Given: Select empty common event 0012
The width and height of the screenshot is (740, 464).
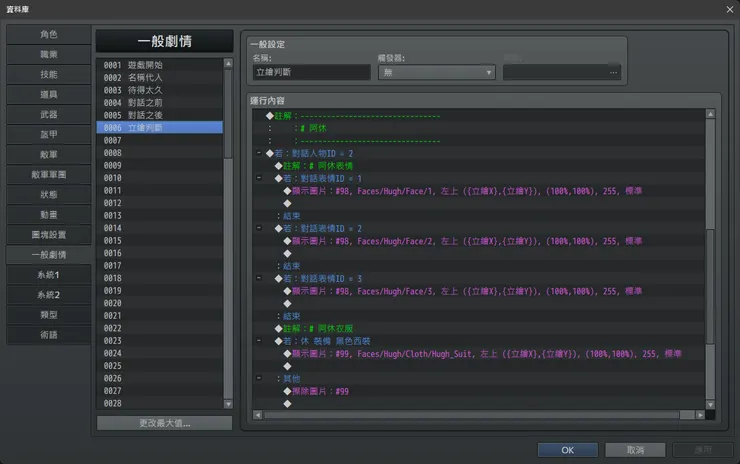Looking at the screenshot, I should [160, 203].
